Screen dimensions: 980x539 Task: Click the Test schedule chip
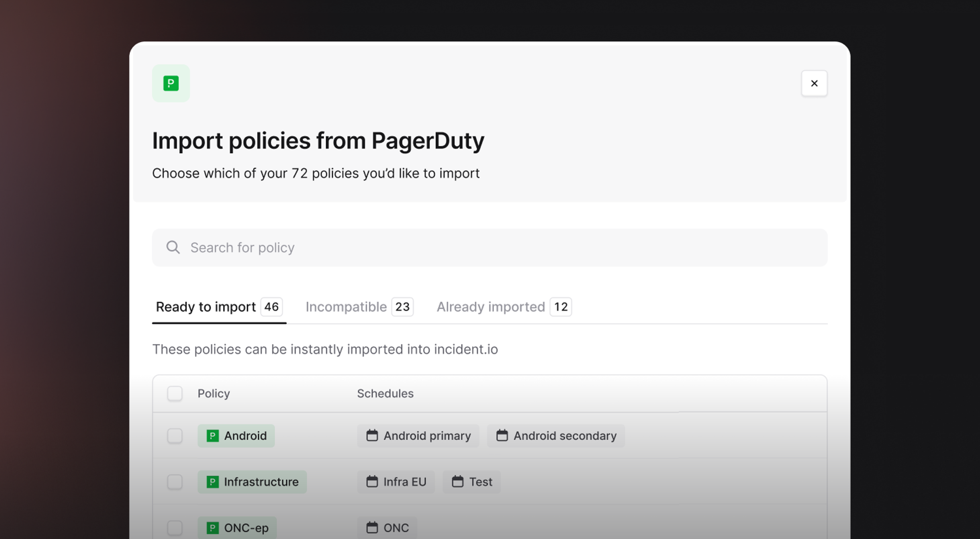pyautogui.click(x=471, y=482)
